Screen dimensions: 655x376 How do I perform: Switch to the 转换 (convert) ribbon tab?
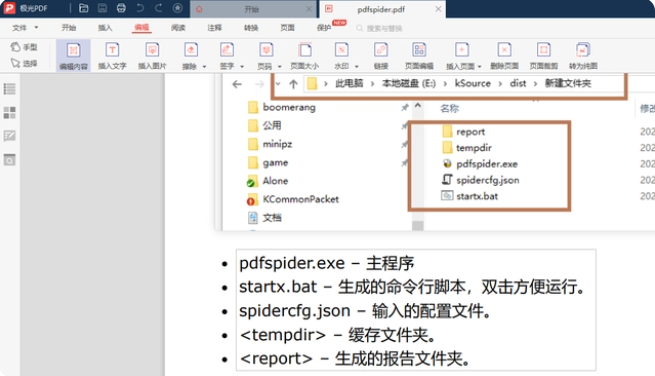coord(251,28)
